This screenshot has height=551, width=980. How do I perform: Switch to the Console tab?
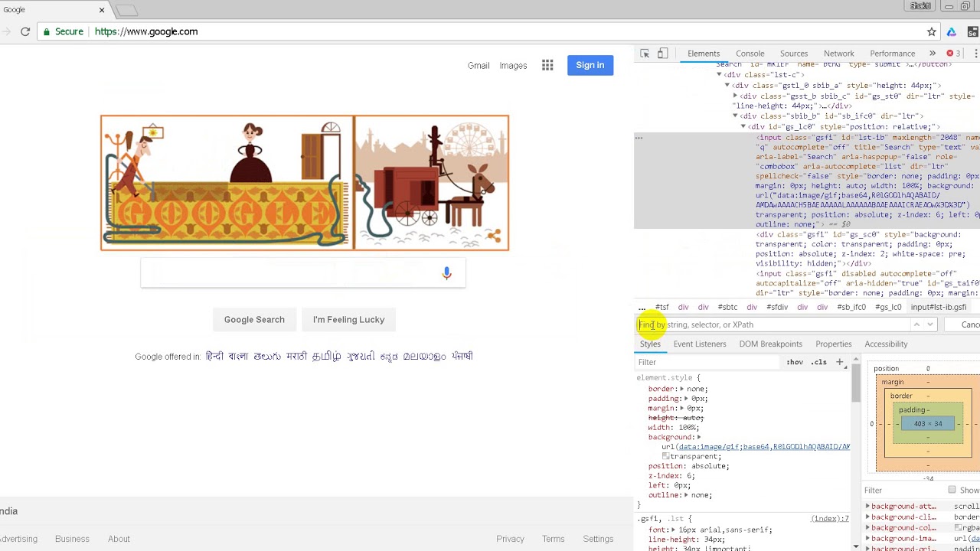click(750, 54)
